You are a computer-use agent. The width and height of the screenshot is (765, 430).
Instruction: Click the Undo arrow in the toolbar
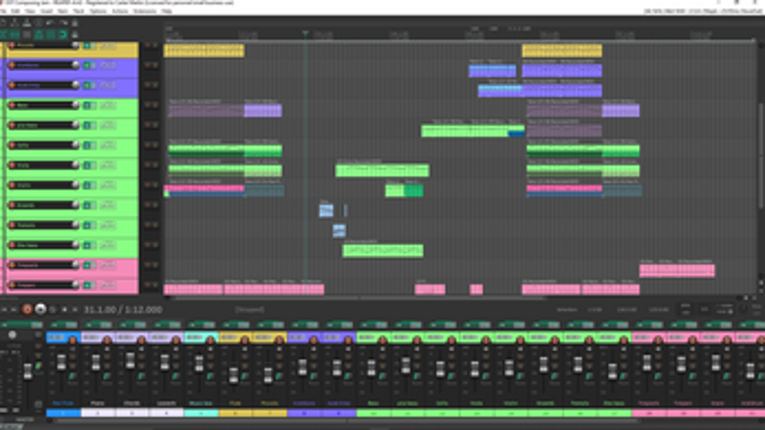click(50, 22)
